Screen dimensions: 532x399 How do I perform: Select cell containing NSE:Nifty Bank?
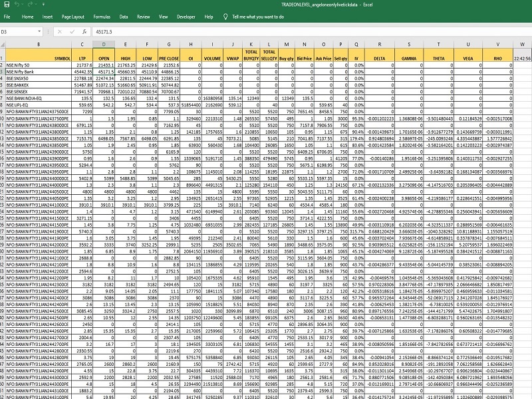(x=39, y=72)
